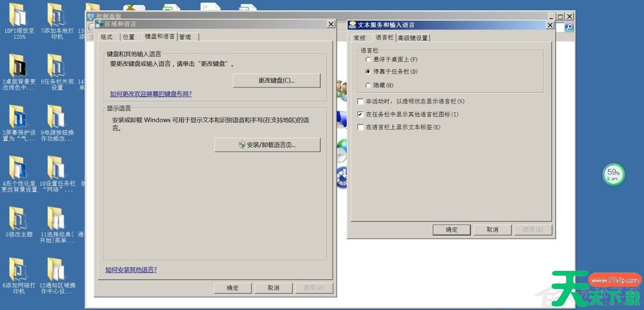Click the search magnifier icon in Control Panel
This screenshot has height=310, width=644.
coord(569,27)
